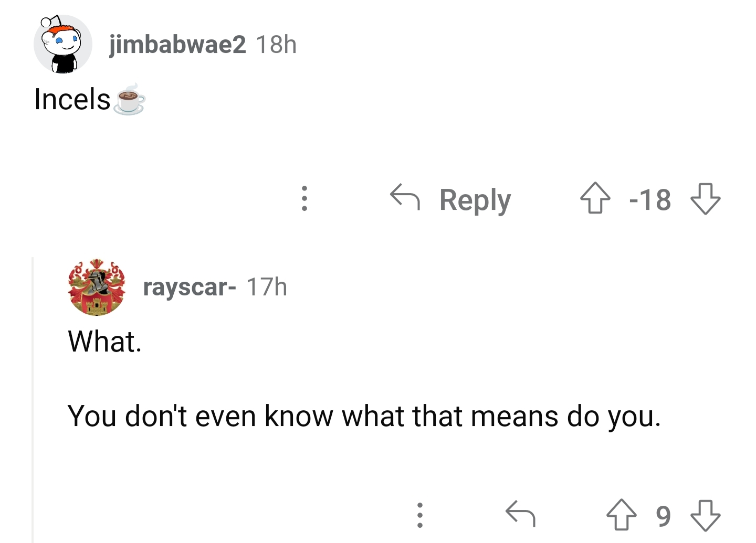Click reply arrow icon on jimbabwae2's comment
Screen dimensions: 756x543
405,198
